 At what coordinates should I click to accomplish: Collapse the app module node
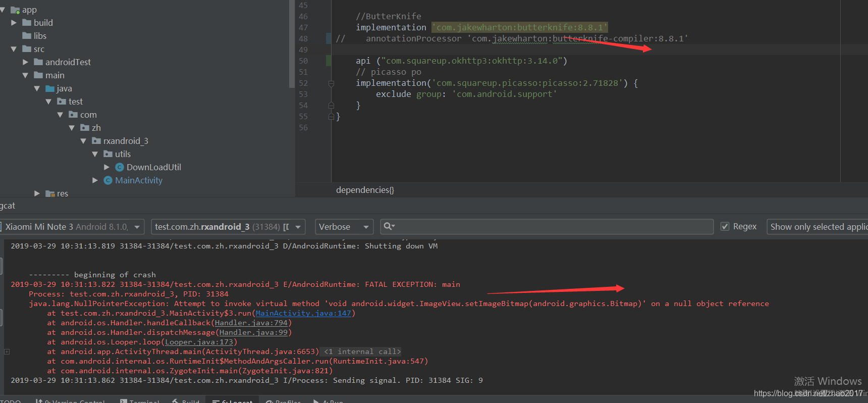[3, 10]
